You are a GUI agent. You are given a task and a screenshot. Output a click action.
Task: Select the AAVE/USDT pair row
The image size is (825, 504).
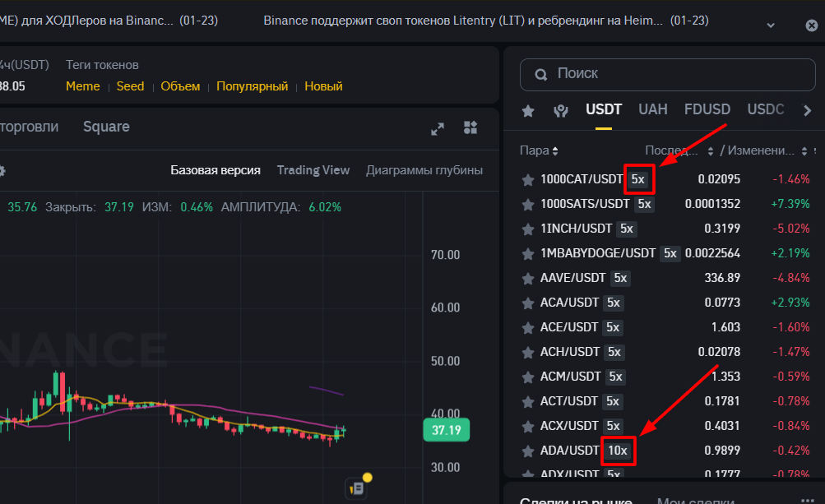click(x=665, y=278)
